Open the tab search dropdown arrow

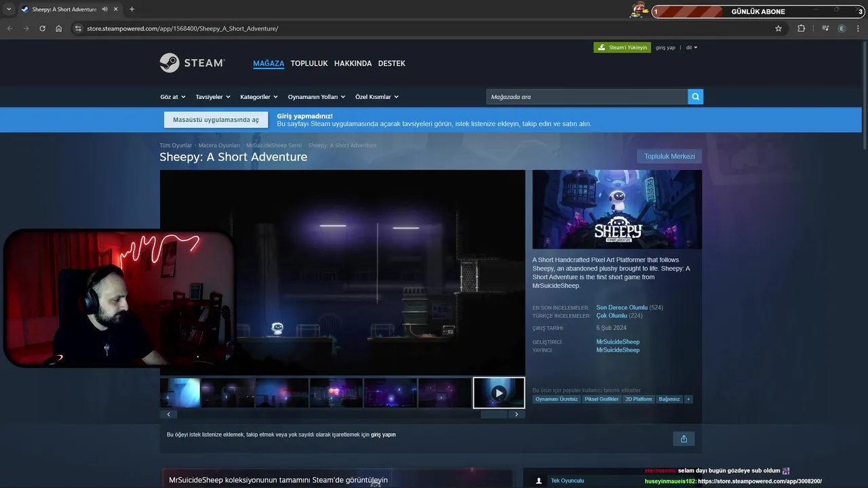pyautogui.click(x=8, y=9)
